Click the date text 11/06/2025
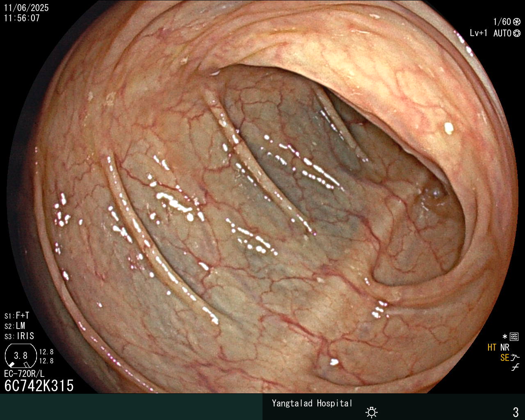Viewport: 525px width, 420px height. [x=26, y=8]
